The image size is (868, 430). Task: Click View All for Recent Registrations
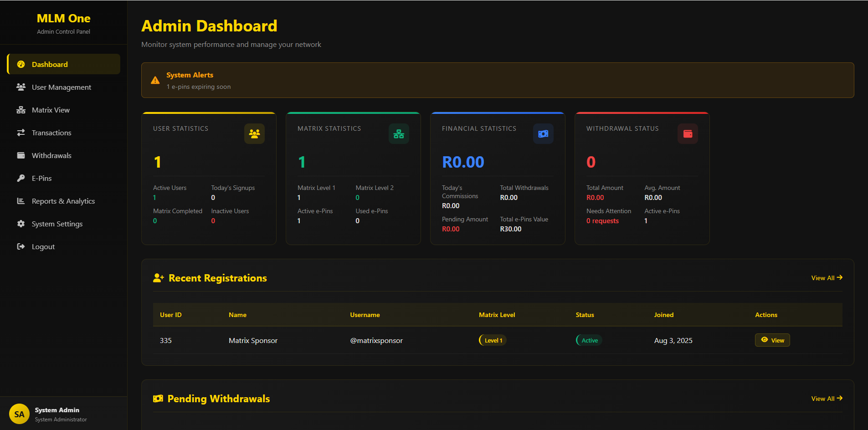coord(827,278)
